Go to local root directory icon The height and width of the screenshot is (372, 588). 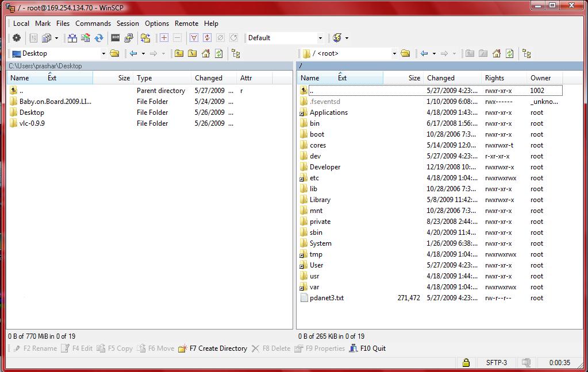193,53
